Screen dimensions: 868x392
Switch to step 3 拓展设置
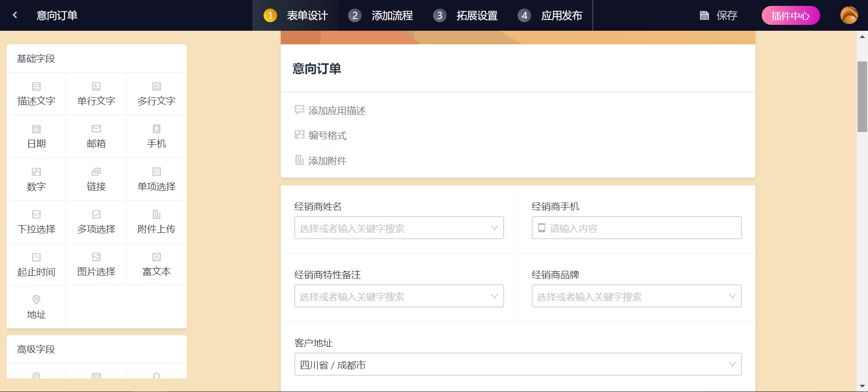click(465, 15)
